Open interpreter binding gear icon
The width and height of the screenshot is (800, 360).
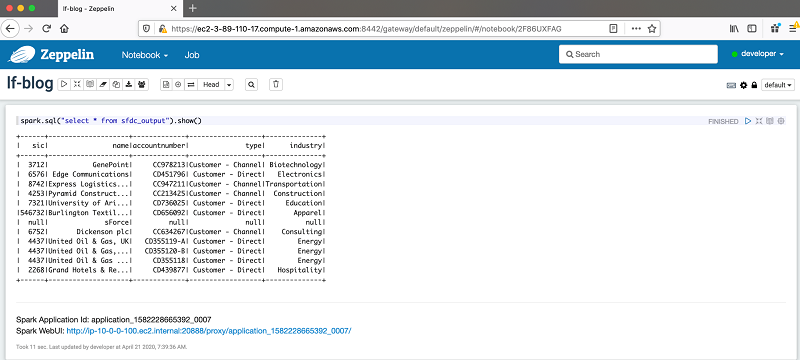(743, 85)
